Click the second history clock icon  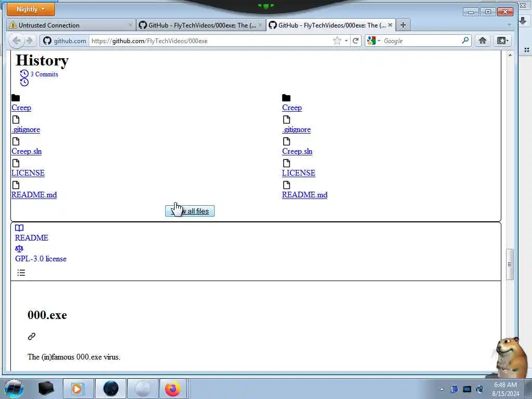(x=24, y=82)
